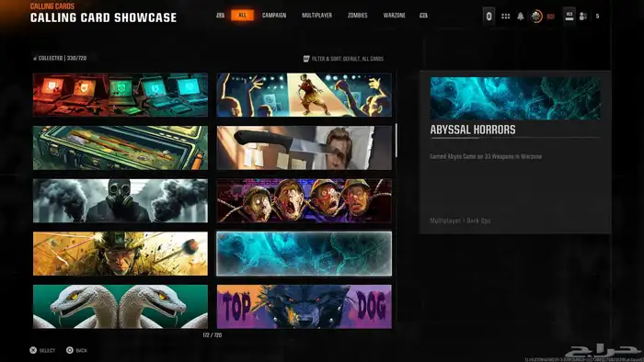Click the calling card list scrollbar
644x362 pixels.
click(x=396, y=141)
